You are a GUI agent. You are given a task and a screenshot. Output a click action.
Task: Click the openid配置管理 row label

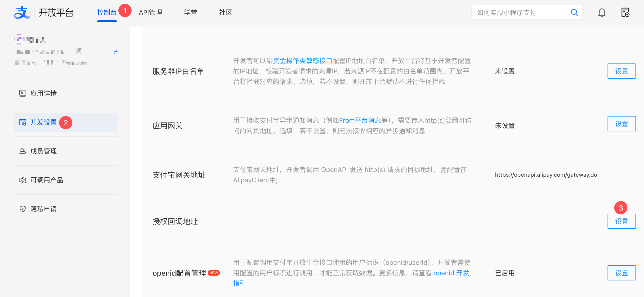coord(179,273)
